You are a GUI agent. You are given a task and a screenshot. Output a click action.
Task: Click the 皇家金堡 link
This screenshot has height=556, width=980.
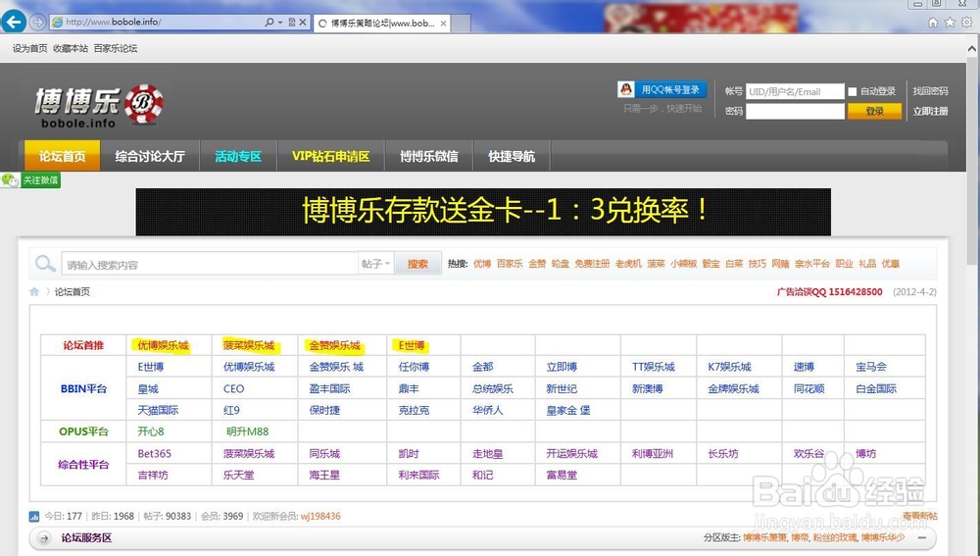(x=568, y=410)
